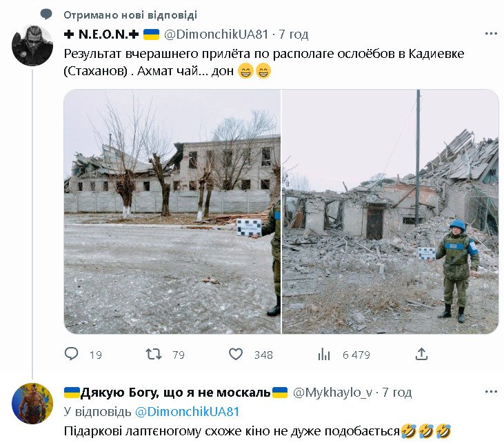Open the left damaged building photo

coord(172,212)
